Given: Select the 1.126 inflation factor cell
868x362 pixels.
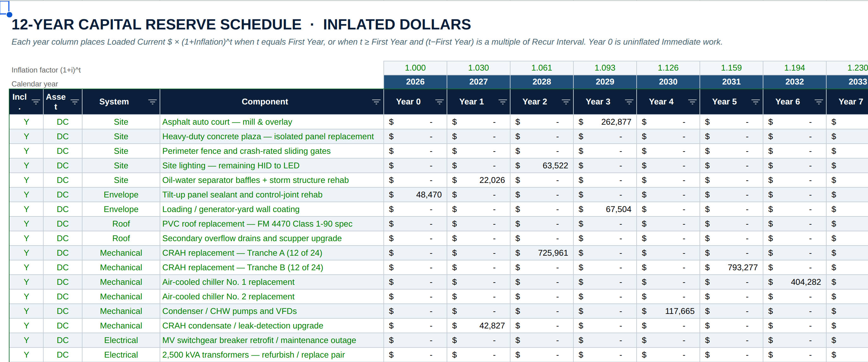Looking at the screenshot, I should pyautogui.click(x=668, y=68).
